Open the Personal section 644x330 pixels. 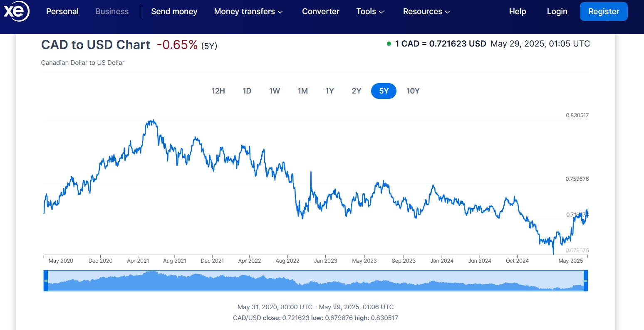62,12
